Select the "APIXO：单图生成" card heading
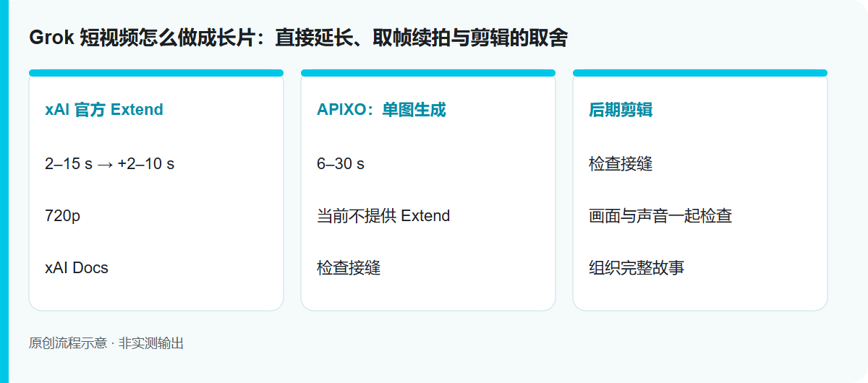 pyautogui.click(x=381, y=110)
